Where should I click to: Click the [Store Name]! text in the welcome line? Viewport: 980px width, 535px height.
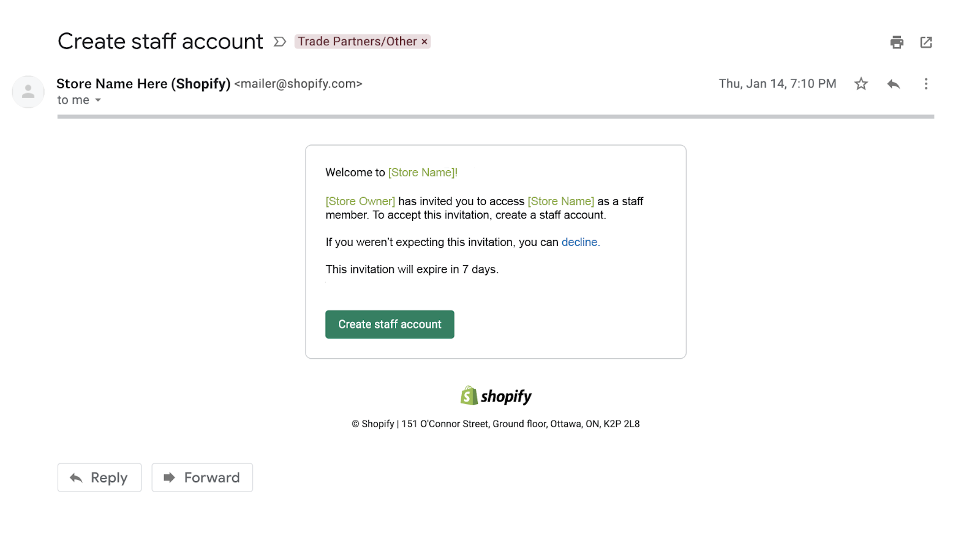423,173
